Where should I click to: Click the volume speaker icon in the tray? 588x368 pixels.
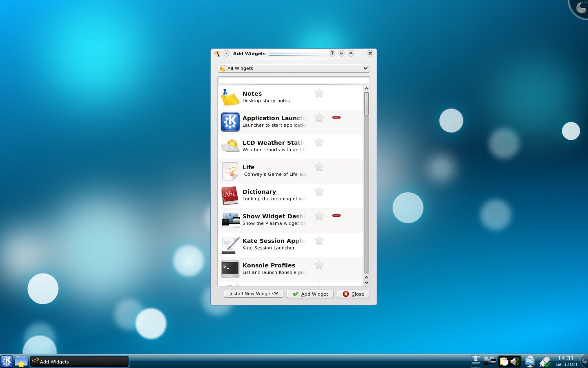coord(515,361)
